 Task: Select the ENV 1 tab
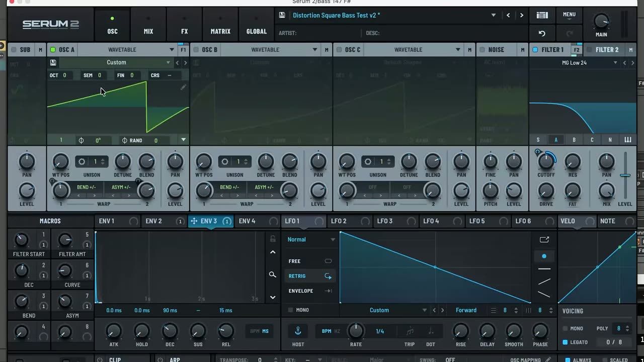[118, 221]
